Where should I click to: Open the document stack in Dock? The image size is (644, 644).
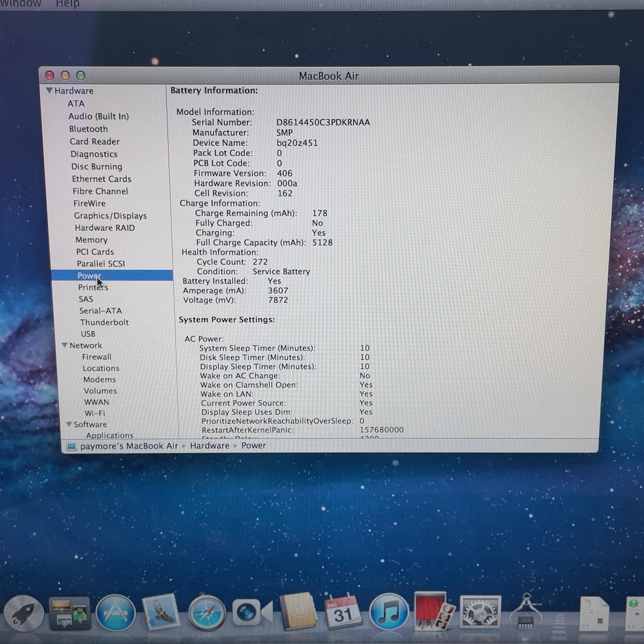tap(594, 614)
